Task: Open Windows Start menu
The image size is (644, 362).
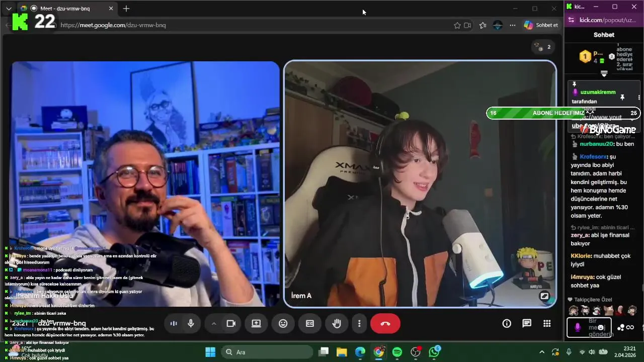Action: [210, 352]
